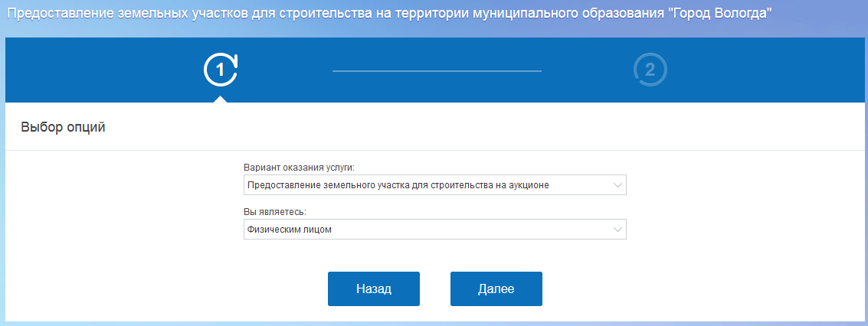The width and height of the screenshot is (868, 326).
Task: Click the selected auction land plot option text
Action: pos(398,185)
